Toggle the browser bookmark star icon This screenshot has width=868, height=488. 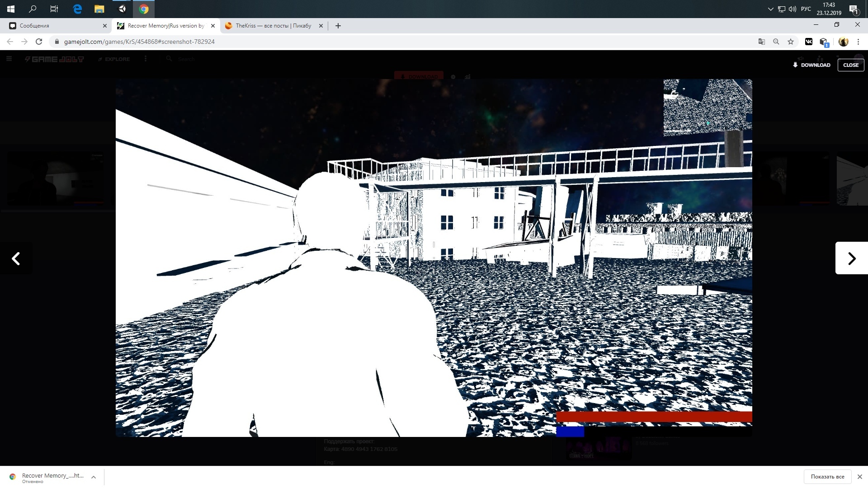791,41
